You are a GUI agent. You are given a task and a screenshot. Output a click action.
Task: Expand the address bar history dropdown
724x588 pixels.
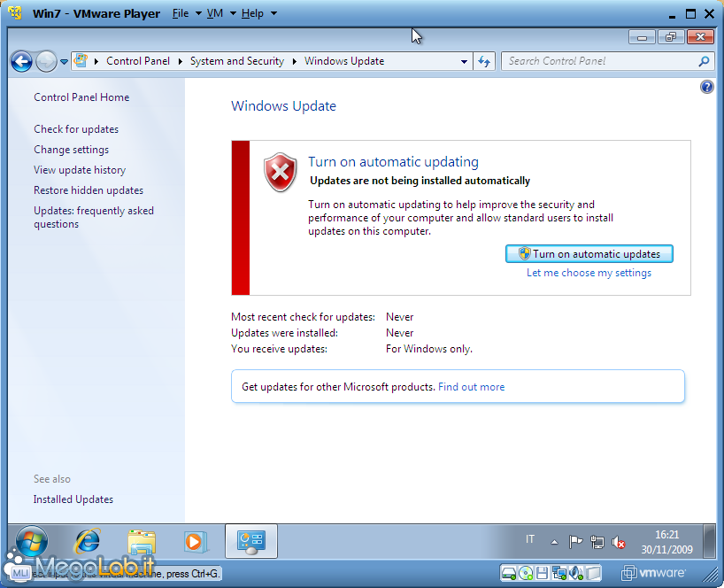[x=464, y=61]
